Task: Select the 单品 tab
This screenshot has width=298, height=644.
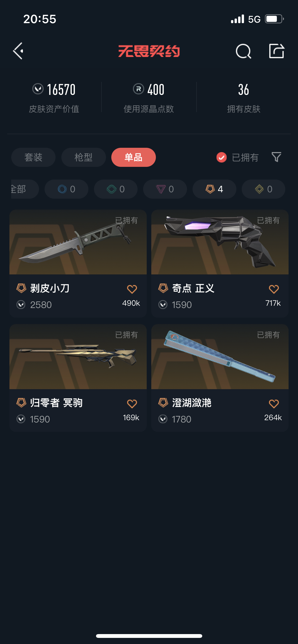Action: point(133,157)
